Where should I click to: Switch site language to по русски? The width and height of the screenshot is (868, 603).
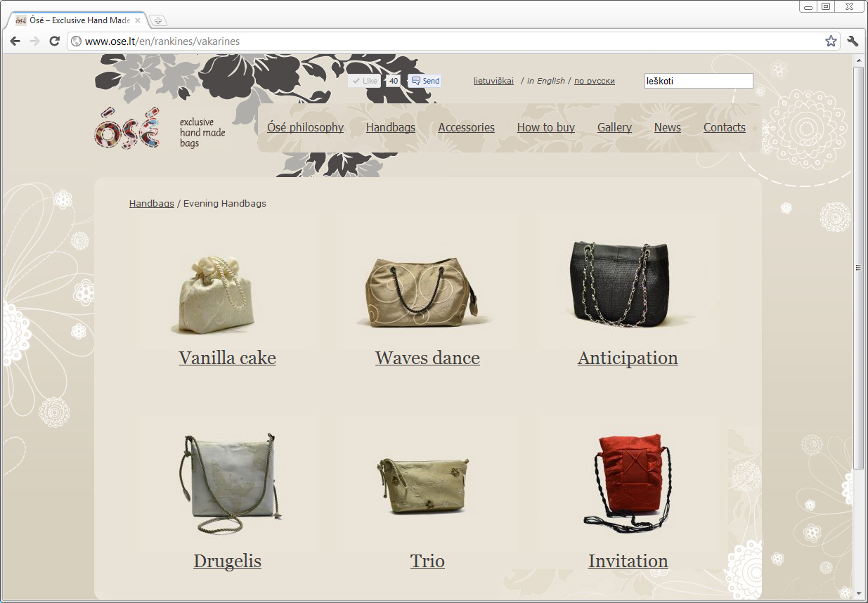(x=594, y=81)
